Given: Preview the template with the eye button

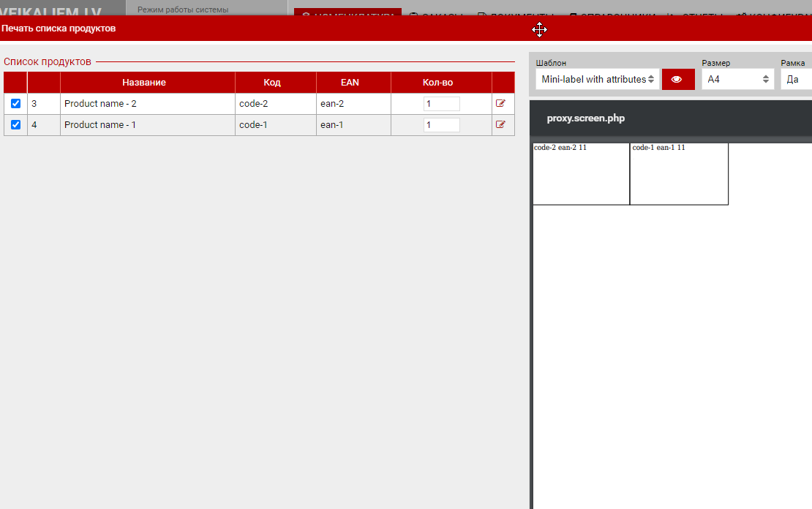Looking at the screenshot, I should click(x=677, y=80).
